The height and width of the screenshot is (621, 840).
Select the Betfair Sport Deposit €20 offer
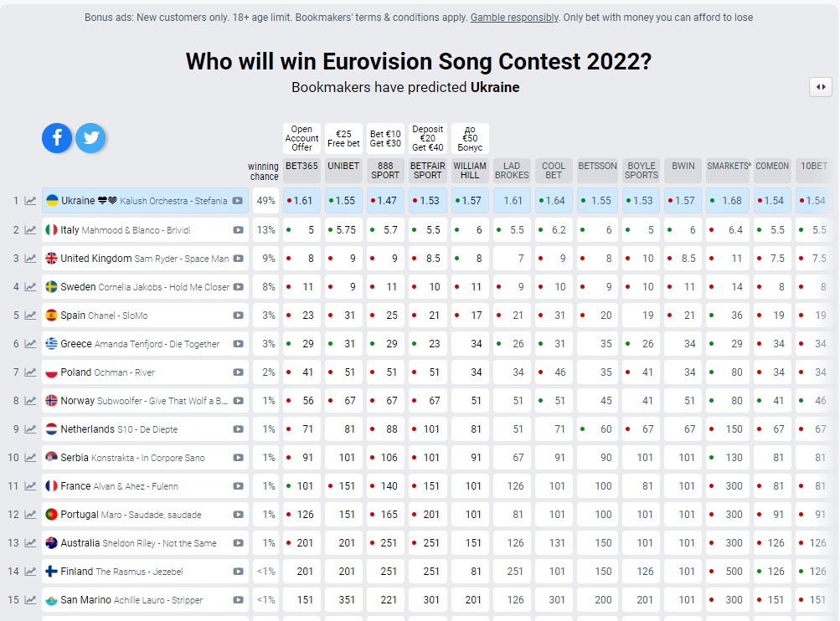point(428,138)
